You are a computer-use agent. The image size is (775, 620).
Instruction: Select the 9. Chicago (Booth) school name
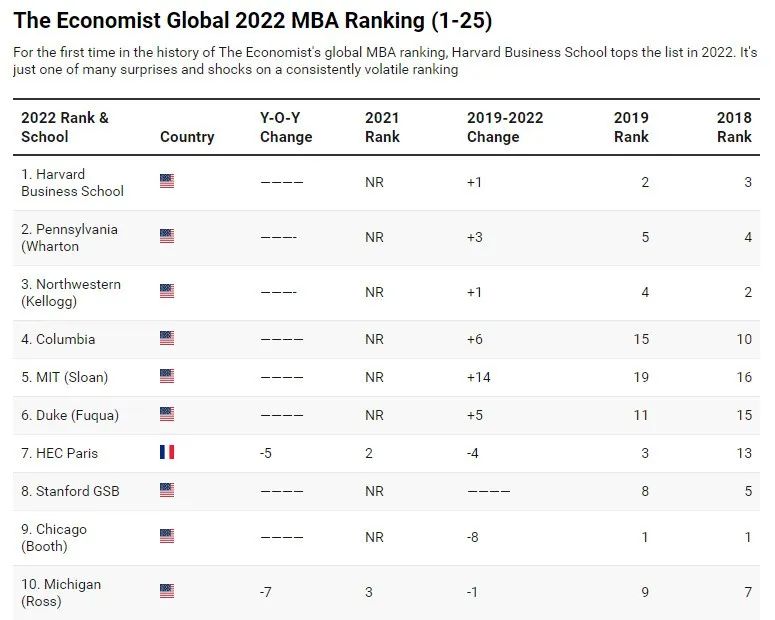(x=54, y=537)
